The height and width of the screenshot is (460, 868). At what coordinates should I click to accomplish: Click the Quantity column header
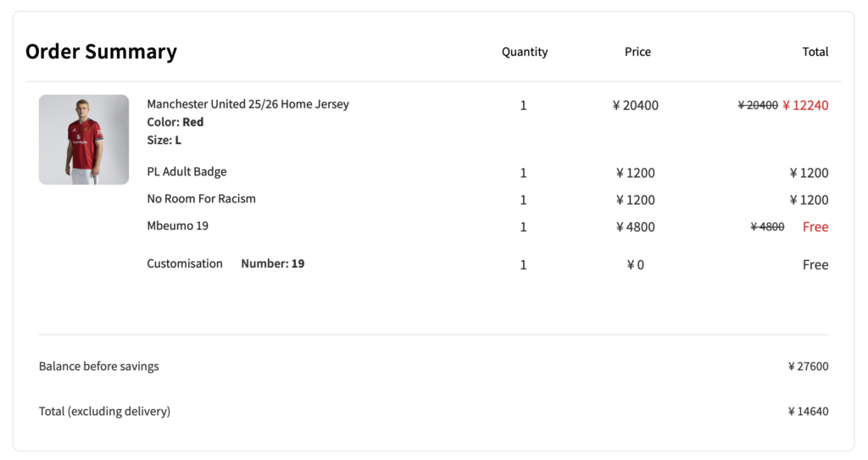525,52
